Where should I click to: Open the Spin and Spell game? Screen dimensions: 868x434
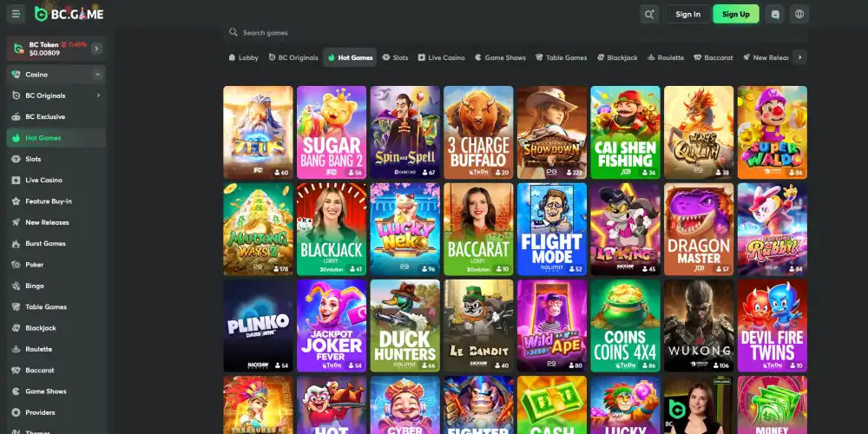(x=405, y=132)
